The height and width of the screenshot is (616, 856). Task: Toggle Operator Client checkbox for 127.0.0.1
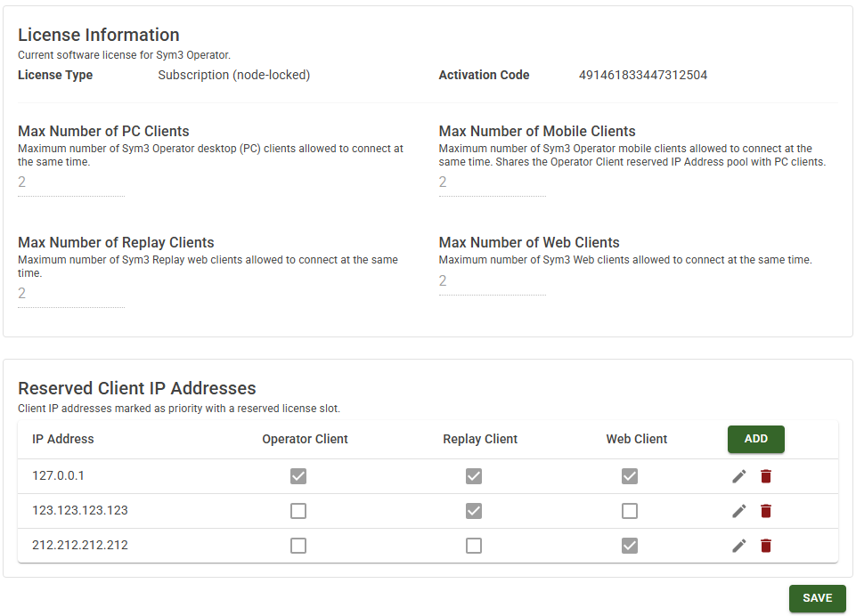click(298, 476)
